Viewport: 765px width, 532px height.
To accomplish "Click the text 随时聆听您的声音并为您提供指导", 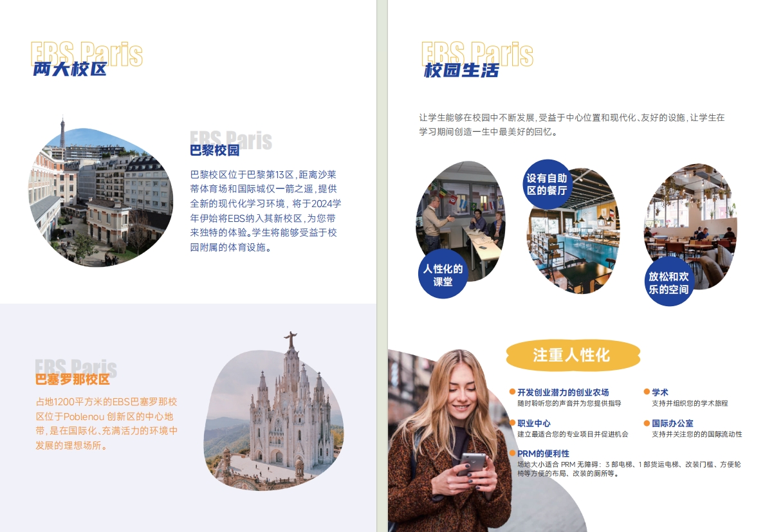I will 569,403.
